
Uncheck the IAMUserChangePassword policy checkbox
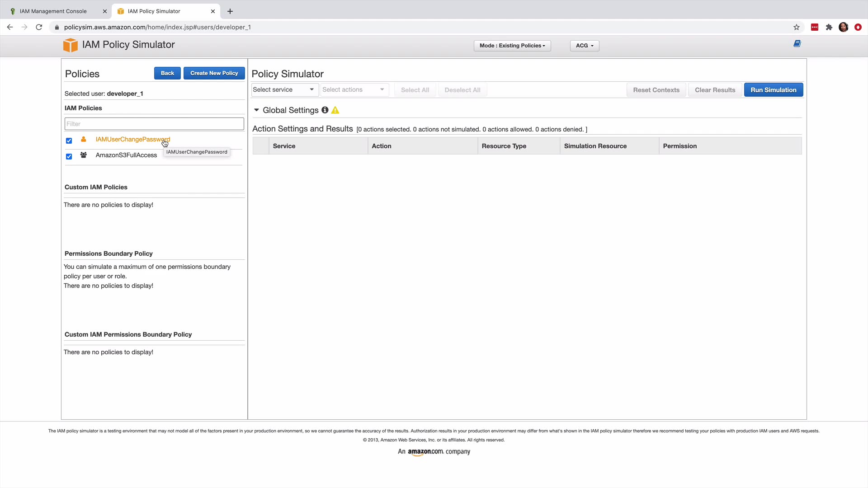[69, 141]
